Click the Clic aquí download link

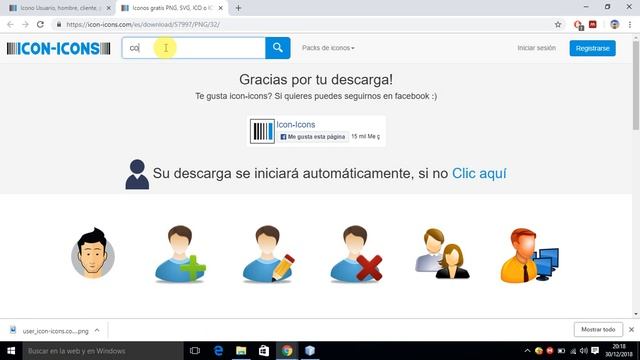coord(479,173)
